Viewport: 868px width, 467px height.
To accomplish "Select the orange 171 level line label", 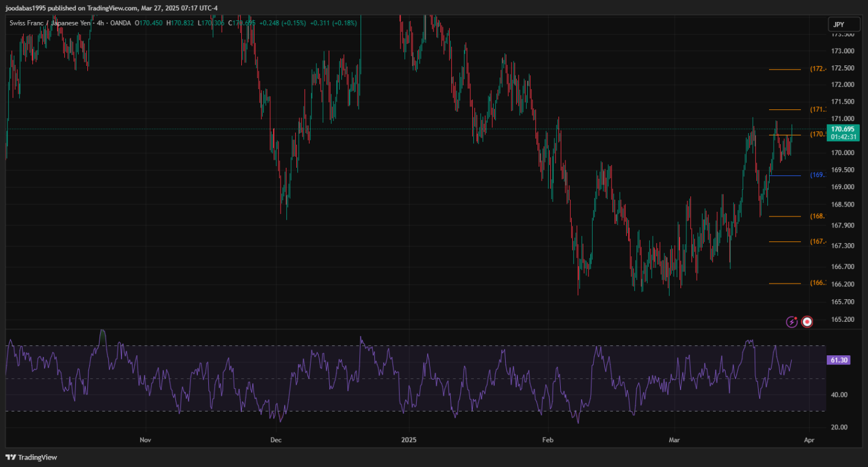I will pyautogui.click(x=818, y=109).
